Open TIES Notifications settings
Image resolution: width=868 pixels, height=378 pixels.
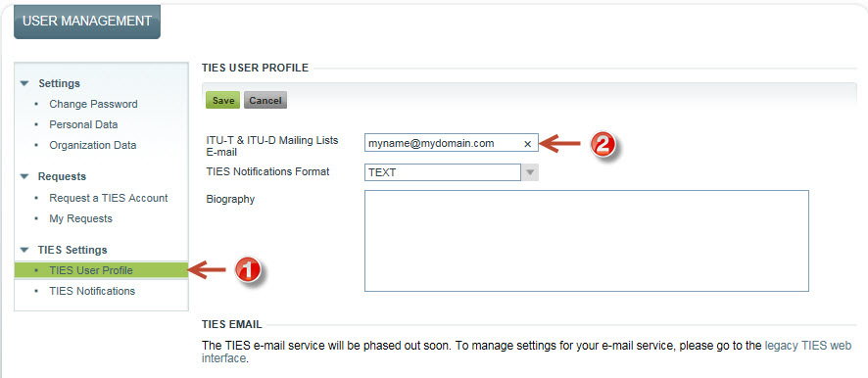point(92,291)
